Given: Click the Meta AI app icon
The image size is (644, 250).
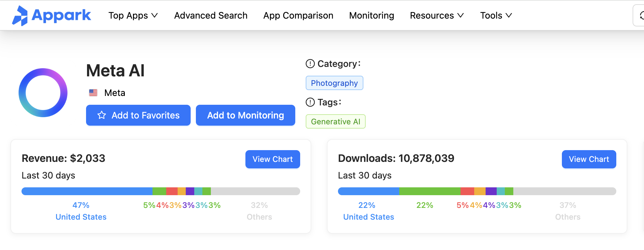Looking at the screenshot, I should pos(43,93).
